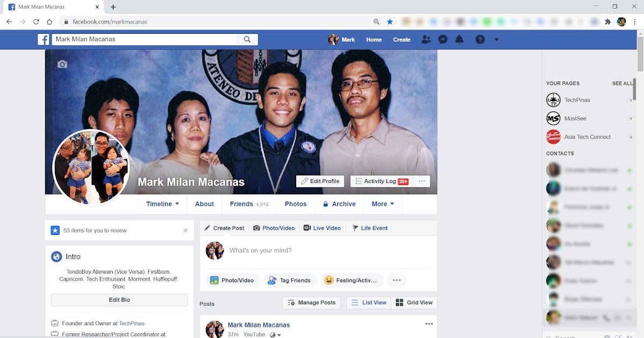Viewport: 644px width, 338px height.
Task: Open the Help question mark menu
Action: point(479,39)
